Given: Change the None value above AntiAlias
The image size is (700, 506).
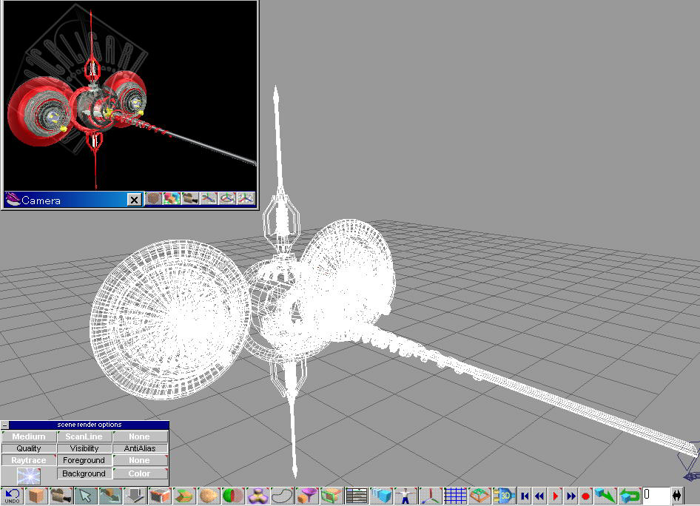Looking at the screenshot, I should [140, 436].
